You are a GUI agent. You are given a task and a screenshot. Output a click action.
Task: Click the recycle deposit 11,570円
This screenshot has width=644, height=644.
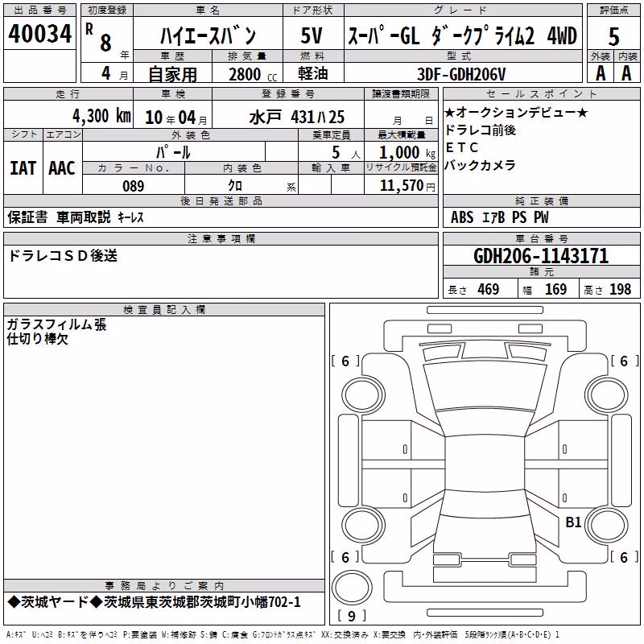(407, 186)
